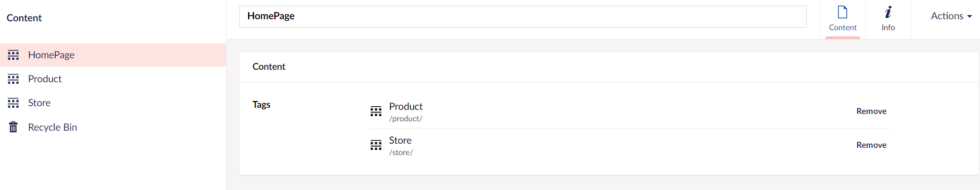
Task: Remove the Product tag
Action: click(x=871, y=111)
